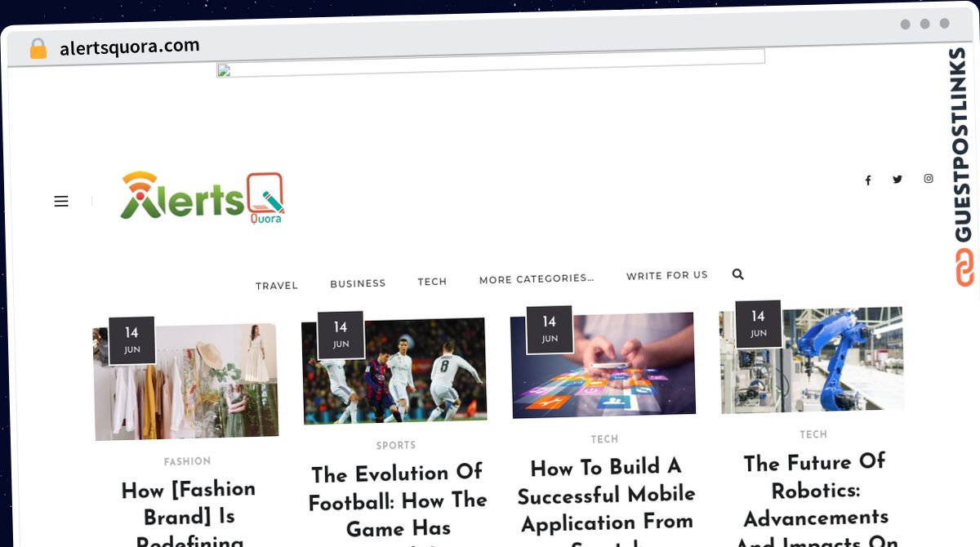Go to the Business menu item
This screenshot has height=547, width=980.
click(x=358, y=283)
